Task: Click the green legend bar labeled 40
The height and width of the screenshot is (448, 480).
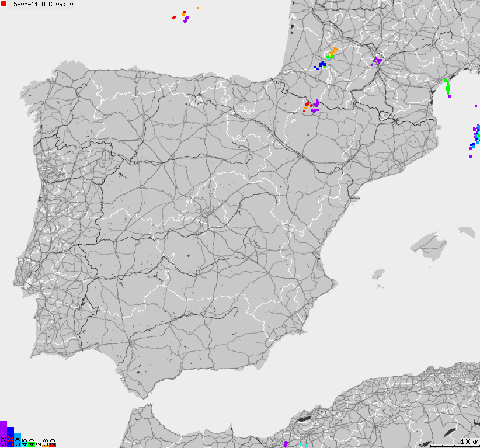Action: click(31, 444)
